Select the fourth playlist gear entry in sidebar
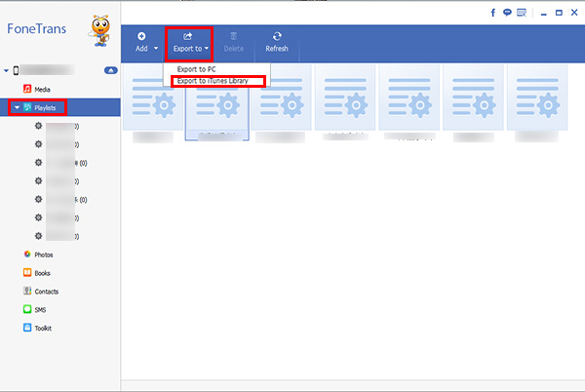The image size is (585, 392). [57, 181]
